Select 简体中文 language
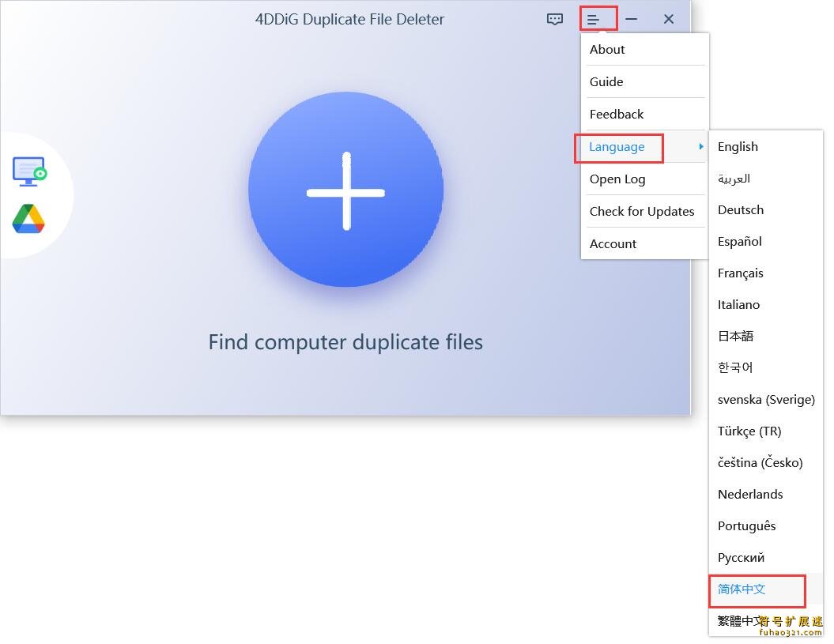 [x=766, y=589]
